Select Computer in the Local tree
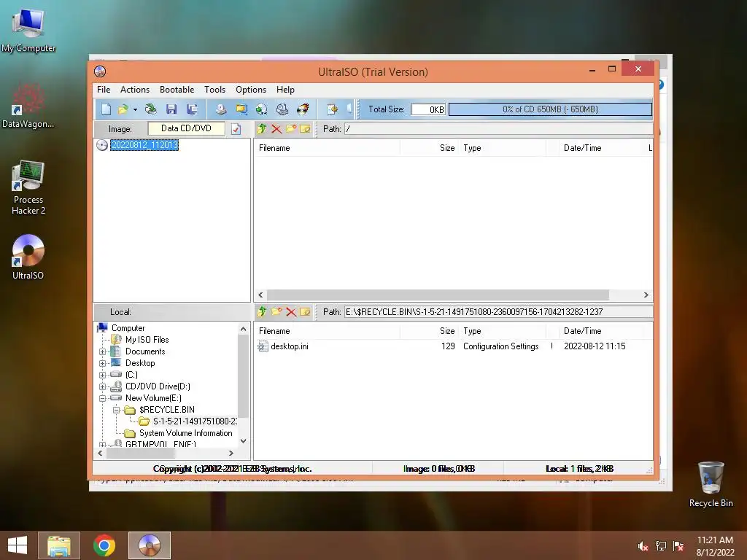 point(128,328)
